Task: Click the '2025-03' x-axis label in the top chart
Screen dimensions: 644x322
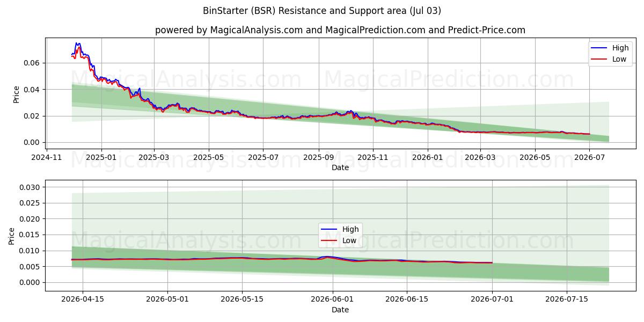Action: [x=153, y=157]
